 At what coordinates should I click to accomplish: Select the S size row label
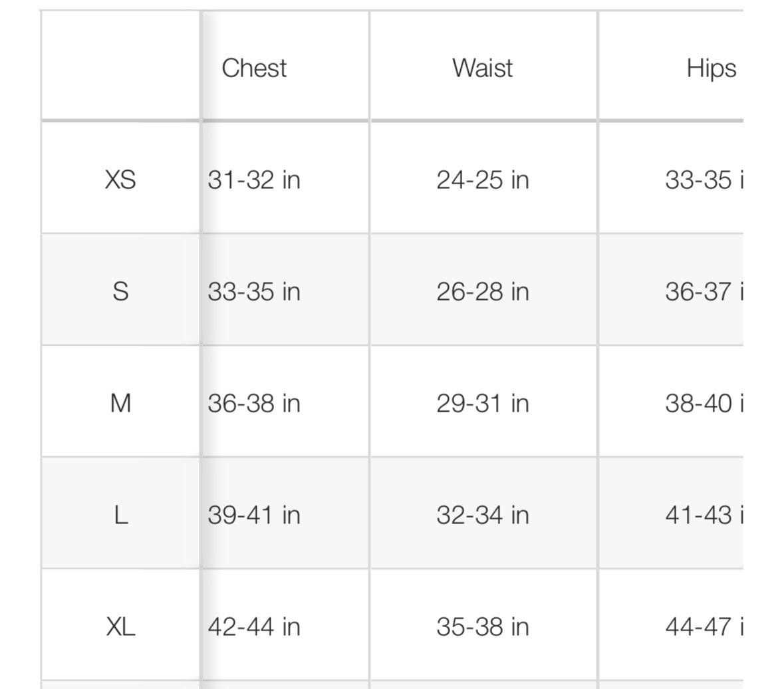[x=120, y=291]
